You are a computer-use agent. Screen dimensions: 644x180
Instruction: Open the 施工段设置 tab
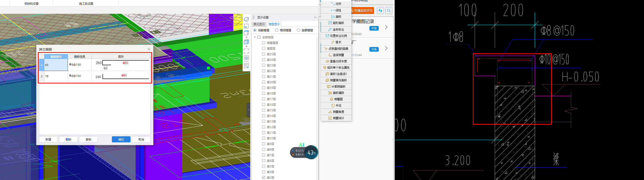[x=86, y=4]
